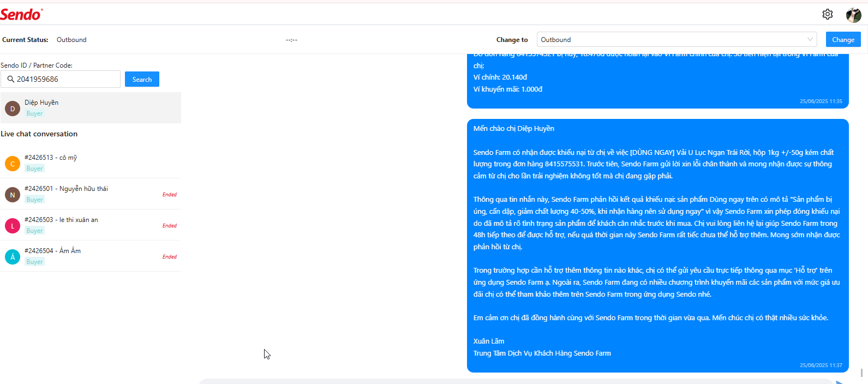Click the teal Á avatar of Ấm Ấm
Screen dimensions: 868x384
coord(13,257)
